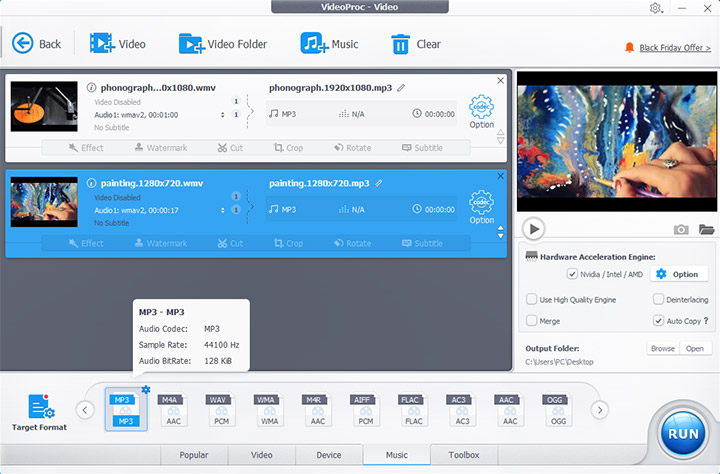Move painting item down in list
Viewport: 720px width, 474px height.
[x=501, y=236]
